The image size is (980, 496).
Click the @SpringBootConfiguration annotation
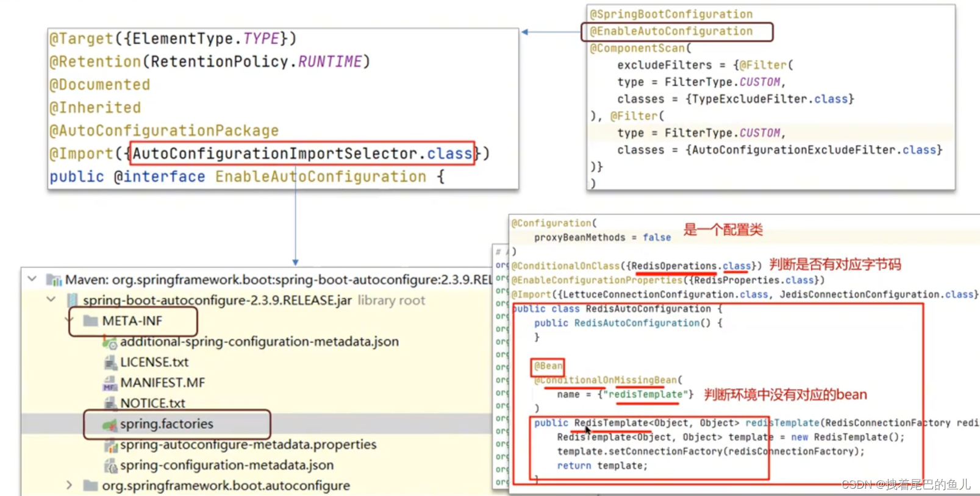click(671, 14)
